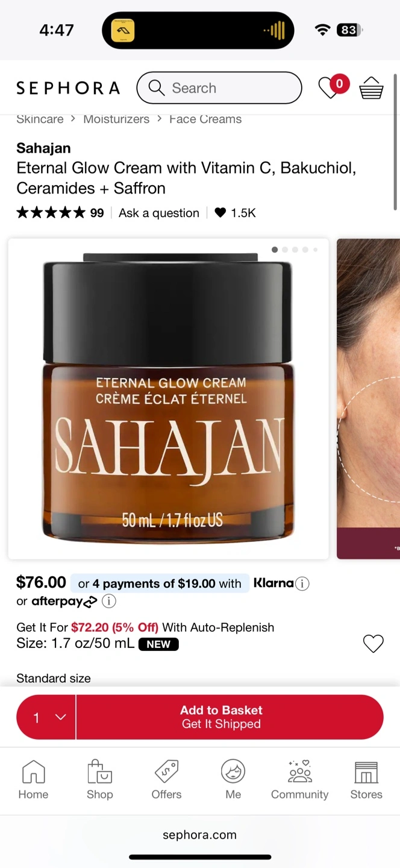Open the Face Creams breadcrumb link
Image resolution: width=400 pixels, height=868 pixels.
(x=205, y=119)
